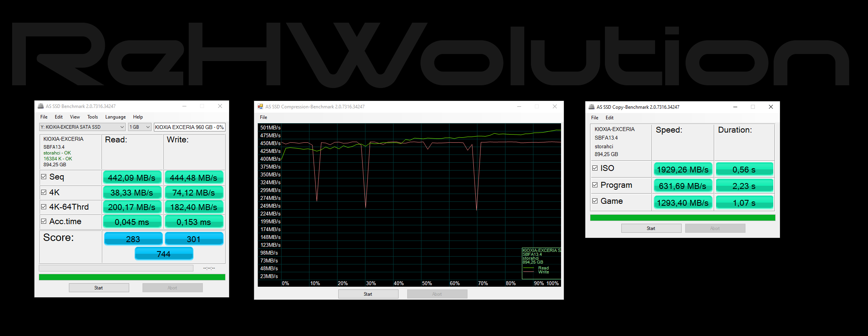Click ISO speed 1929,26 MB/s

(683, 169)
